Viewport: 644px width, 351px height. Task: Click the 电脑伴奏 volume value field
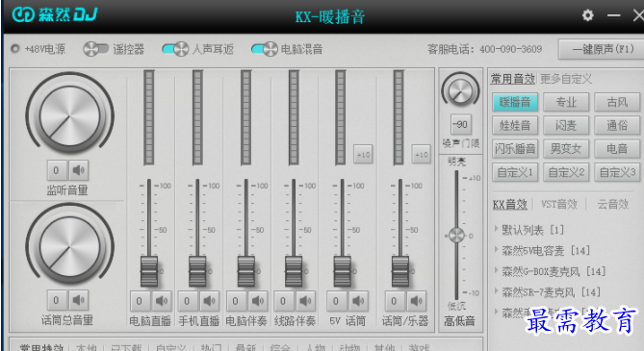(x=236, y=301)
